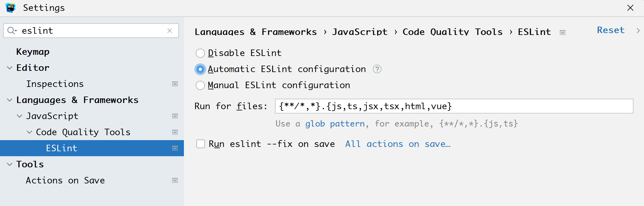Click the project-level icon beside Actions on Save

click(175, 180)
